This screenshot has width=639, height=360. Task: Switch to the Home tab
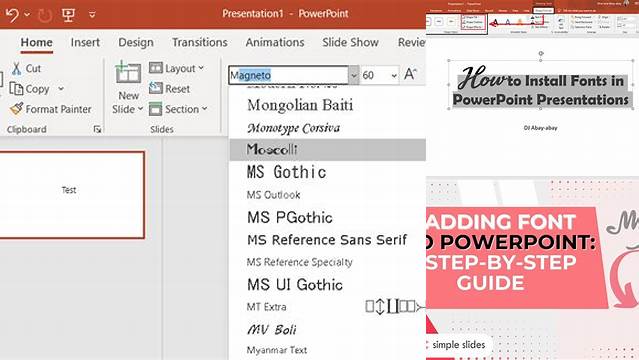pyautogui.click(x=37, y=42)
